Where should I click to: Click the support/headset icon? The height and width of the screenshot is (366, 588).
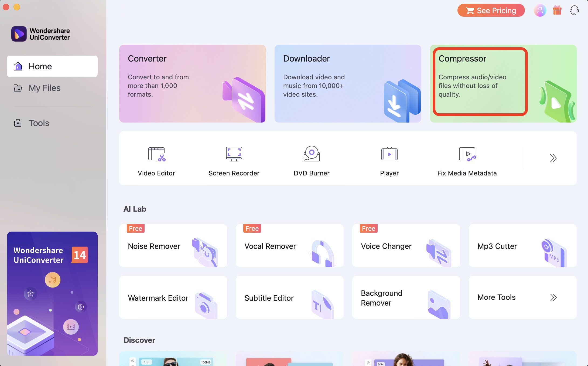tap(574, 10)
